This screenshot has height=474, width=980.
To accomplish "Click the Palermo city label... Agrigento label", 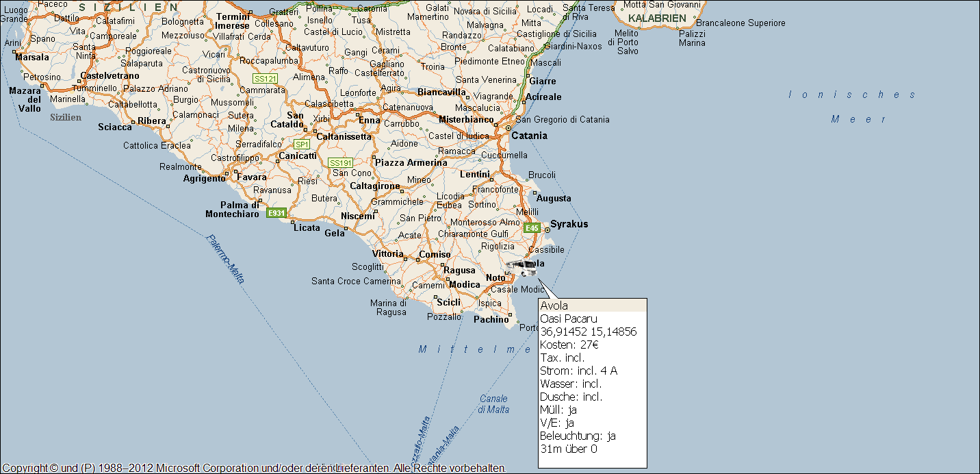I will pos(204,179).
